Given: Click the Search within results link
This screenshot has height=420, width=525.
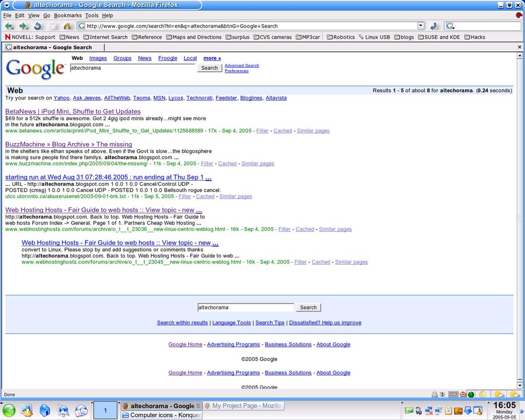Looking at the screenshot, I should click(x=183, y=323).
